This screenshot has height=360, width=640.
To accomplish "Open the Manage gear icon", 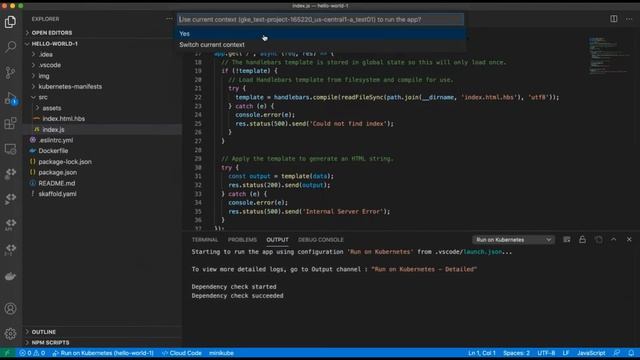I will pyautogui.click(x=11, y=334).
